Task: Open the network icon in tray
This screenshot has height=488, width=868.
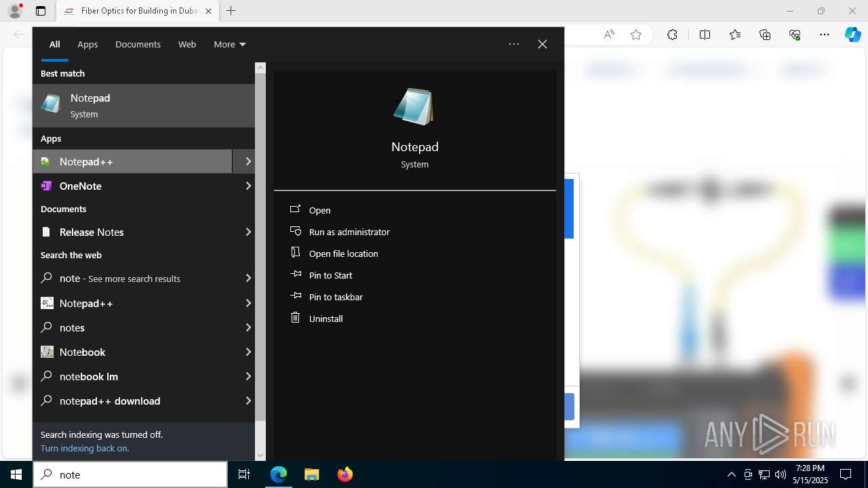Action: point(764,474)
